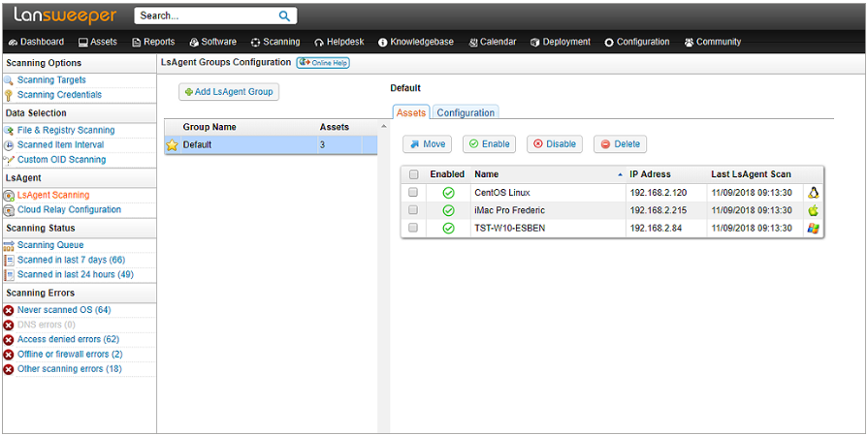Open the Calendar menu

pos(493,42)
